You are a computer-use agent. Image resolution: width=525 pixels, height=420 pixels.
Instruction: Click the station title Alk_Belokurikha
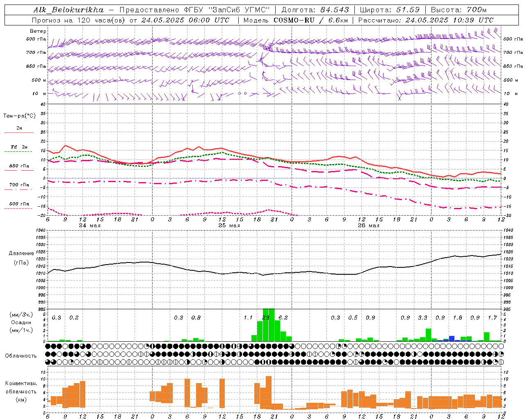coord(68,10)
